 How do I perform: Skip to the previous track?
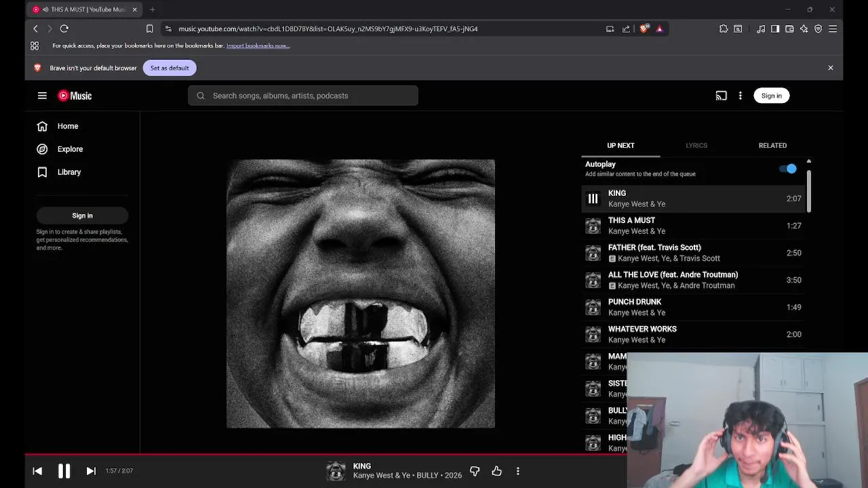pos(37,471)
